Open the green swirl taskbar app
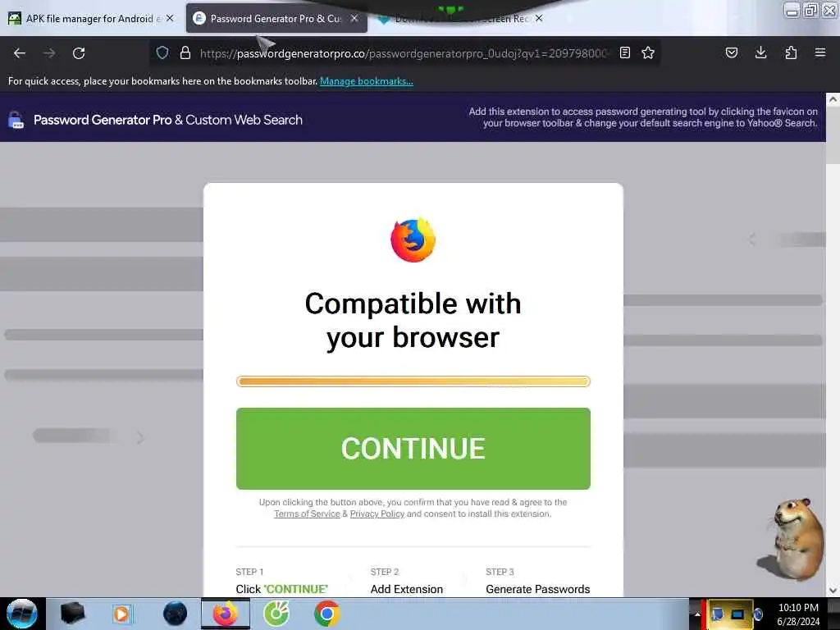This screenshot has width=840, height=630. [x=276, y=614]
